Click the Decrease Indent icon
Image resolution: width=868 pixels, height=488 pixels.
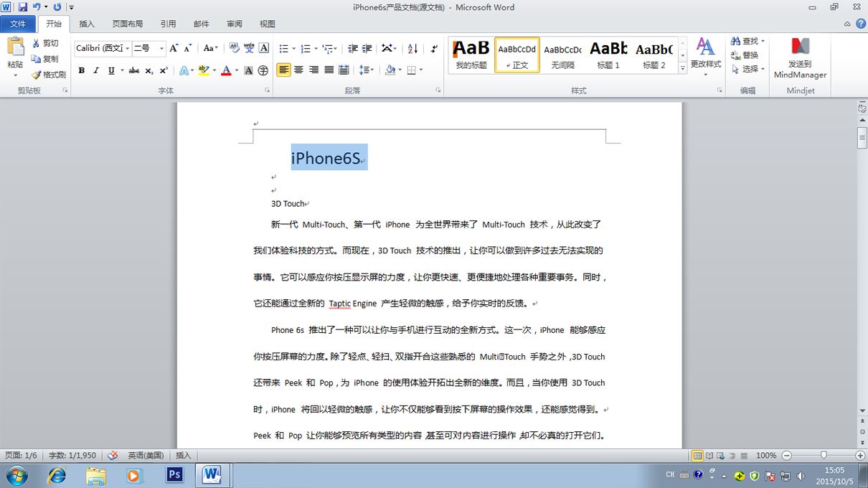(352, 48)
